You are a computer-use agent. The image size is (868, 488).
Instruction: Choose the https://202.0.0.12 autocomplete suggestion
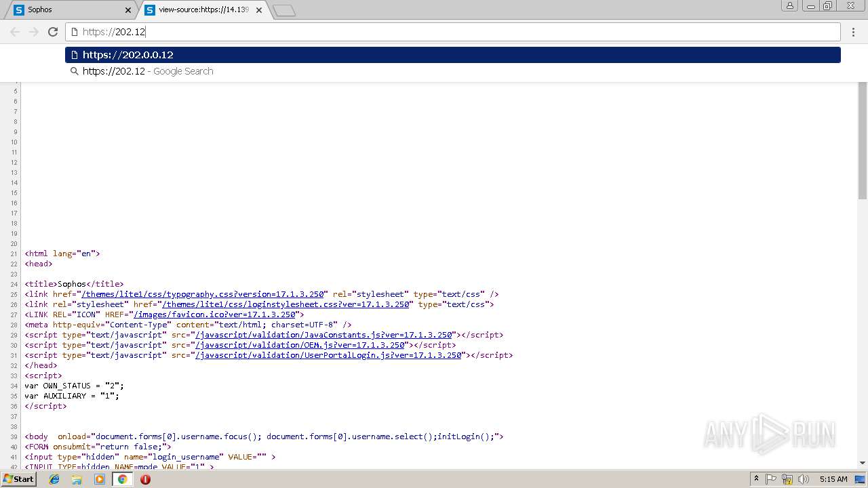coord(453,55)
